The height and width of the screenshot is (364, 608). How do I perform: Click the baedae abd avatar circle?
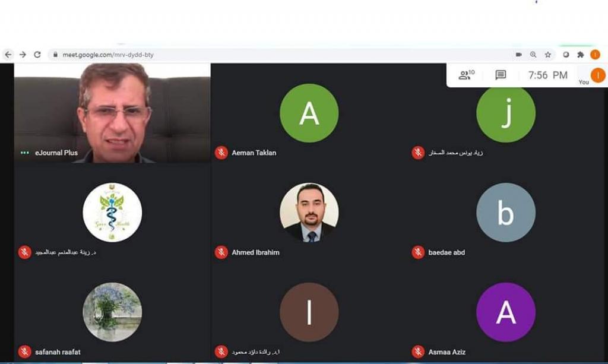pyautogui.click(x=506, y=213)
